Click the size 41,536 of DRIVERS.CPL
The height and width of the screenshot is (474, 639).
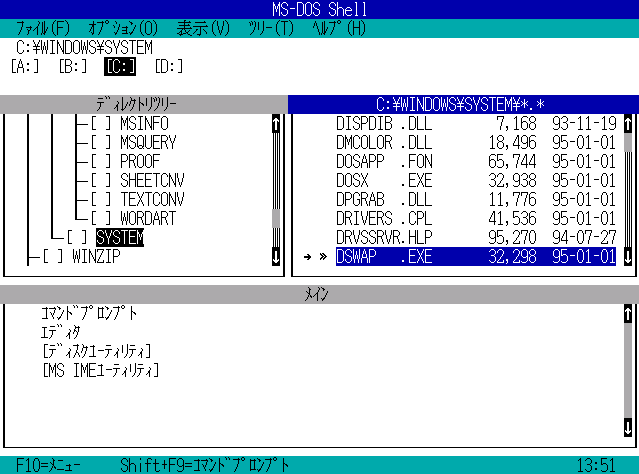(x=512, y=218)
